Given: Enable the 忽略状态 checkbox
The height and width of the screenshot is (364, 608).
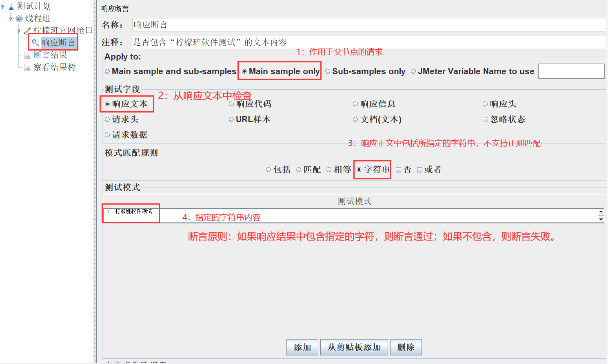Looking at the screenshot, I should coord(485,119).
